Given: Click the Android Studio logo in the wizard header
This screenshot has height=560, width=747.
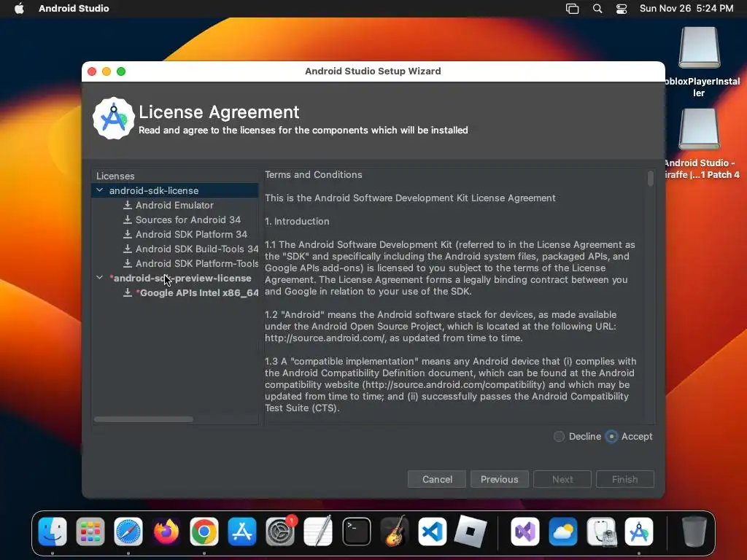Looking at the screenshot, I should pos(113,119).
